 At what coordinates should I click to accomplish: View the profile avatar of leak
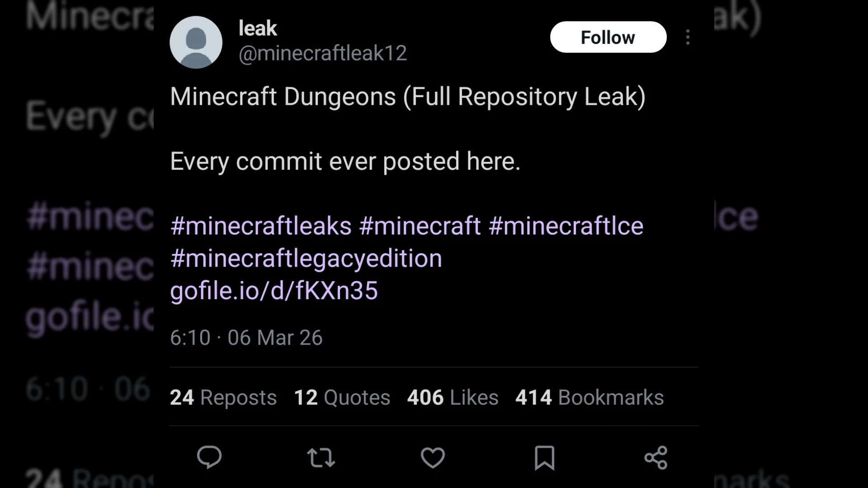[196, 42]
